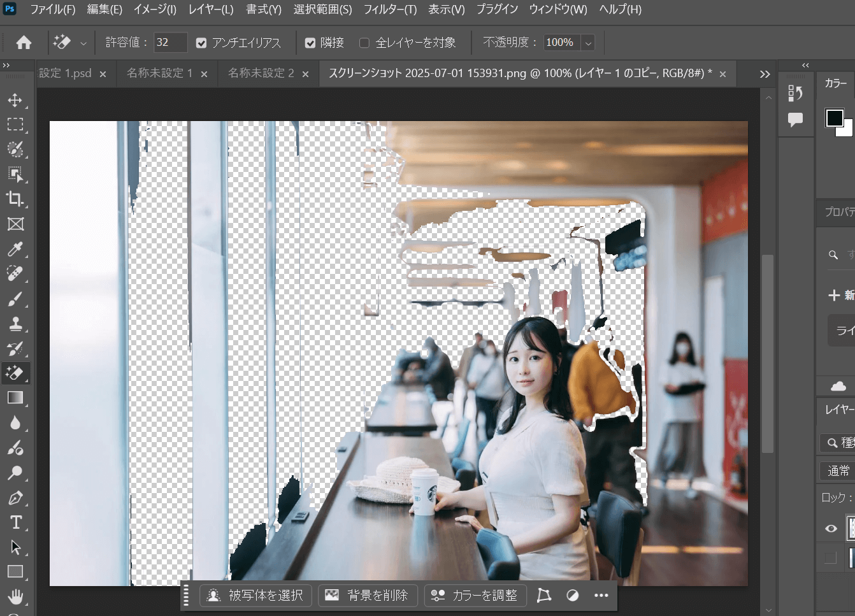Open the layer filter type dropdown

(838, 442)
